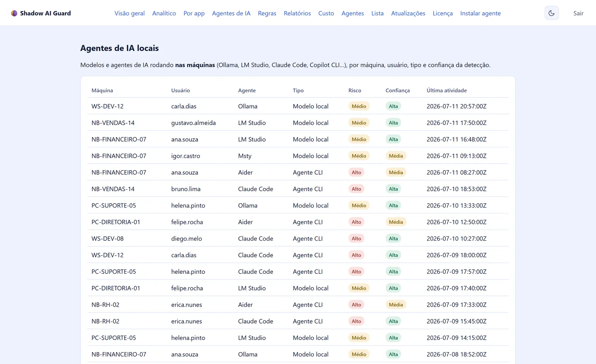This screenshot has height=364, width=596.
Task: Select Agentes de IA in navigation
Action: pos(231,13)
